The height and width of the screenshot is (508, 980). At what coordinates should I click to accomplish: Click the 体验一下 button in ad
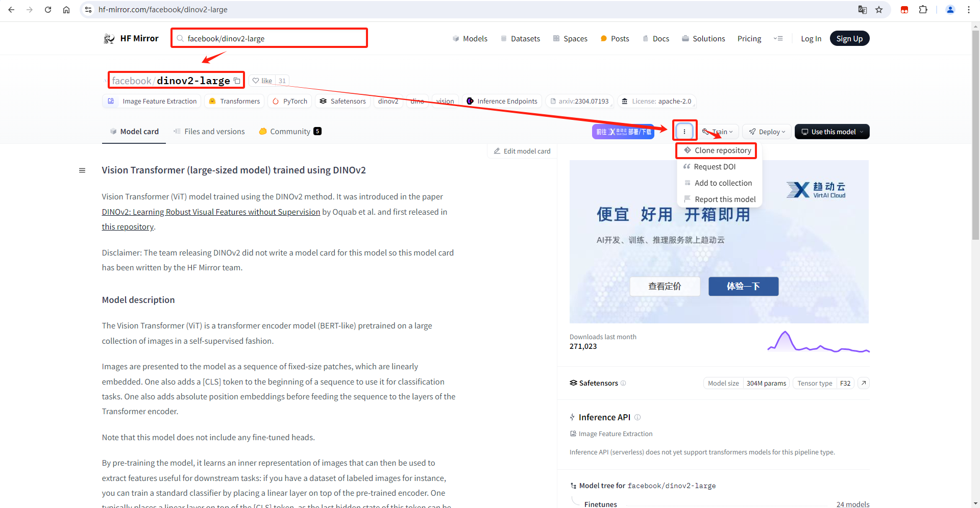tap(743, 286)
